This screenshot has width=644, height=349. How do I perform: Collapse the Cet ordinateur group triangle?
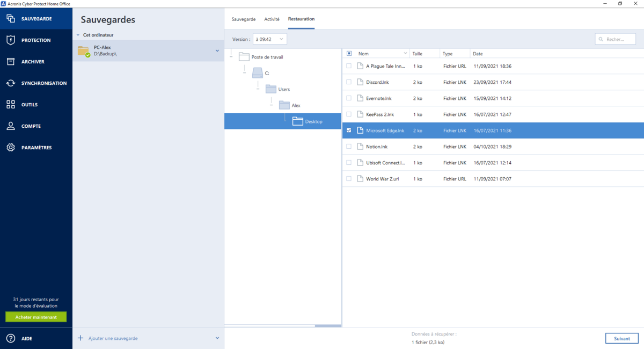78,35
